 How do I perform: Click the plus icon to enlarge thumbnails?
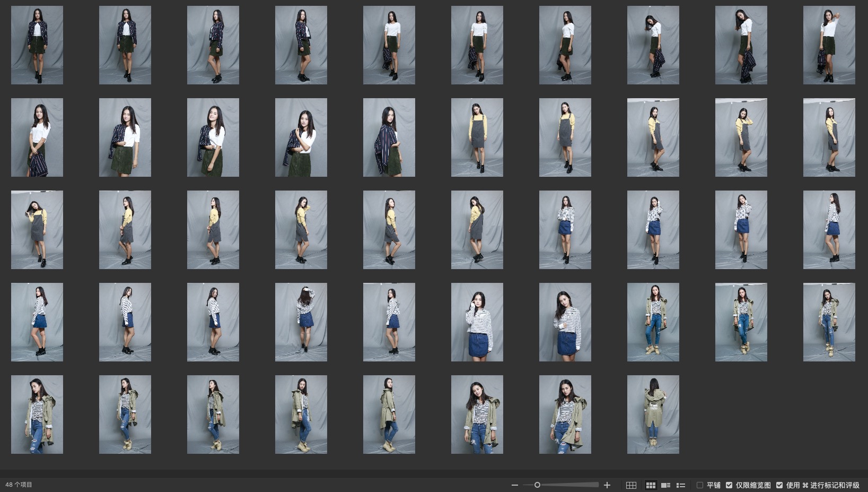click(x=607, y=485)
